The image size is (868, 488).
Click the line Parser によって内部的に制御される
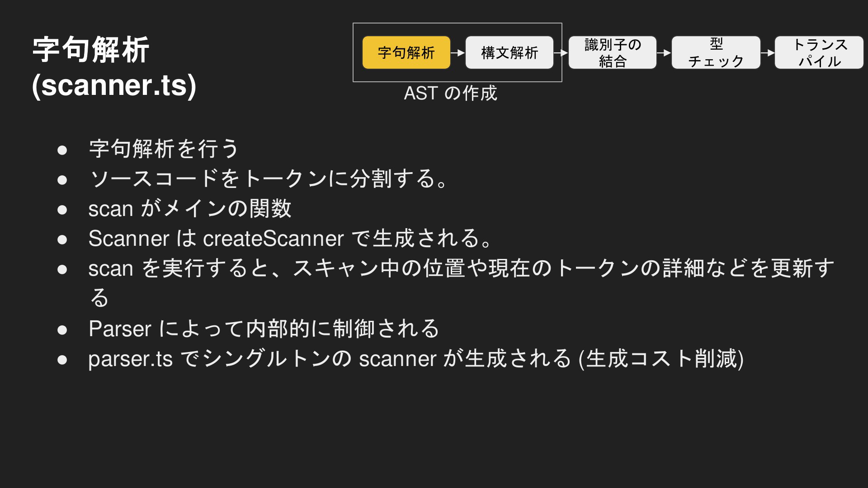(x=264, y=328)
